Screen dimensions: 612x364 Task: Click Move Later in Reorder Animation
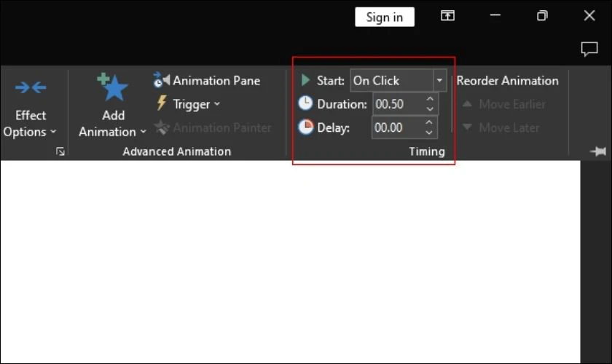coord(501,127)
